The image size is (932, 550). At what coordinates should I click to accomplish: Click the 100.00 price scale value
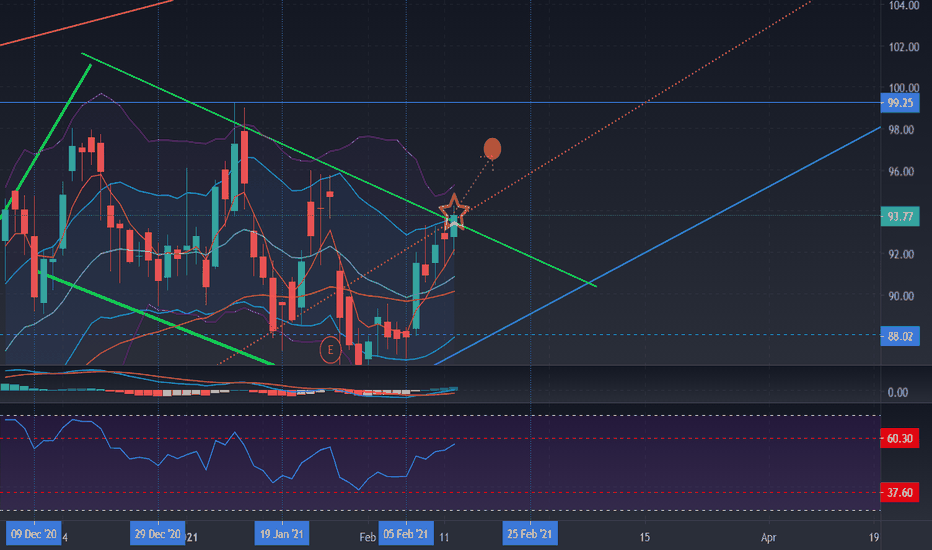coord(903,88)
